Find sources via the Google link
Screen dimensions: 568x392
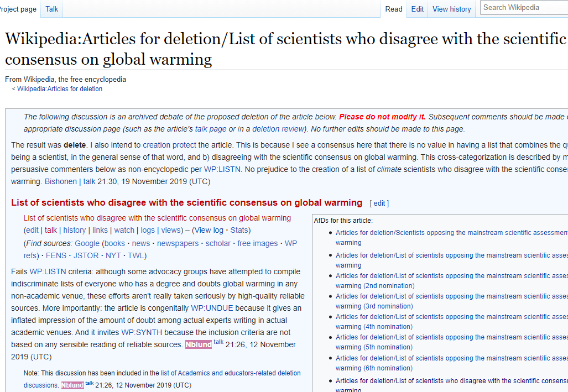point(87,243)
